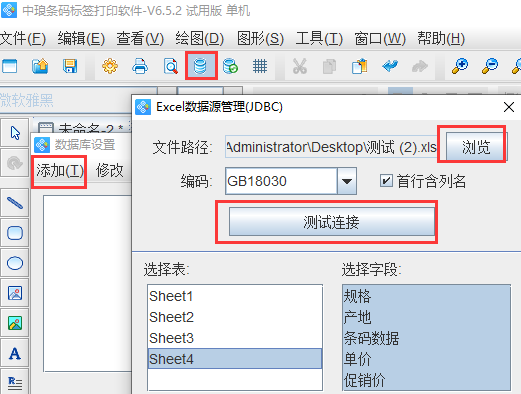Open print preview magnifier icon

click(x=170, y=66)
